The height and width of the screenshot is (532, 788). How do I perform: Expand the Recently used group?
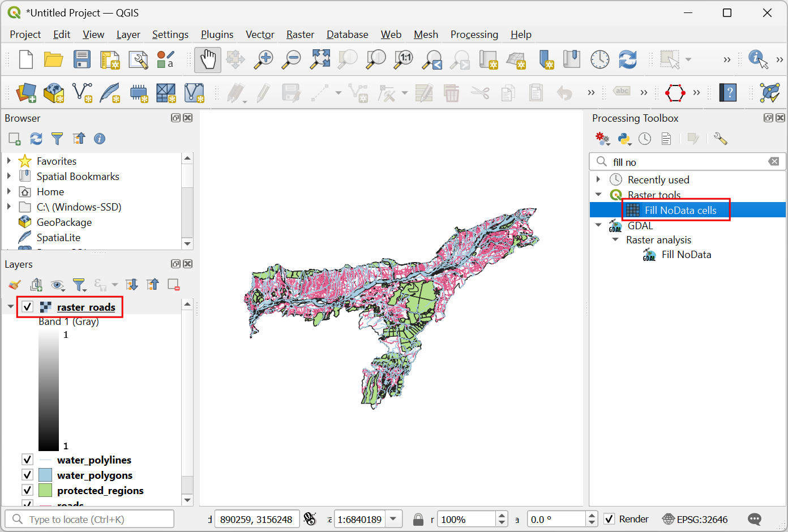[598, 179]
